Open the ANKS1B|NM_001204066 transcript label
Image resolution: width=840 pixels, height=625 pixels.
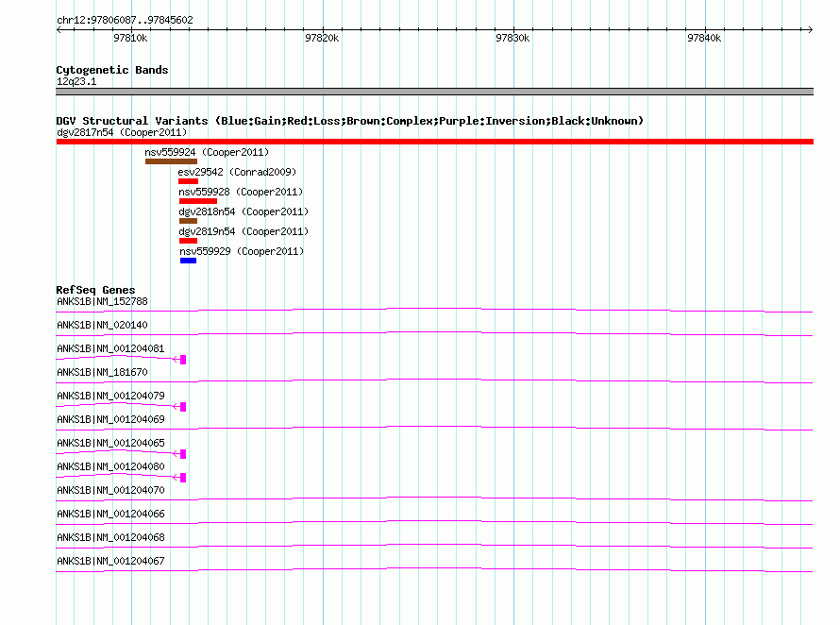tap(110, 514)
